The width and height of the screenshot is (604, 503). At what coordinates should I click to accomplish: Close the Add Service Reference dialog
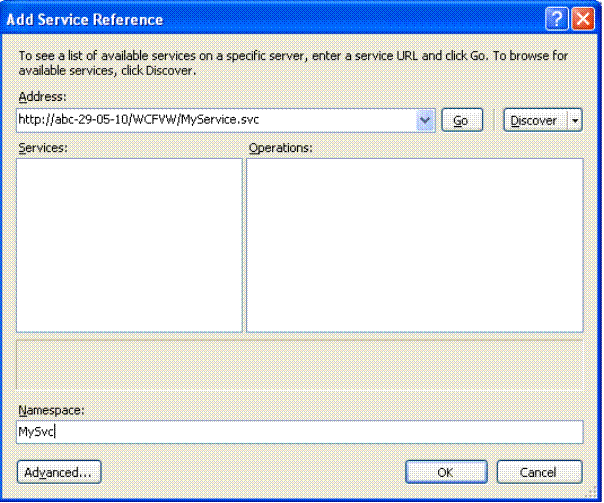coord(582,18)
